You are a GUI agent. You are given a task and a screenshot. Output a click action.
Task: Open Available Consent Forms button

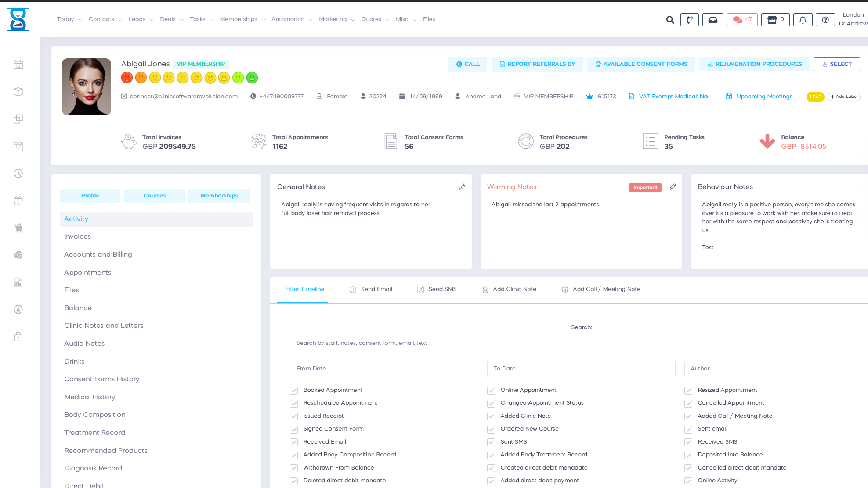[x=641, y=64]
